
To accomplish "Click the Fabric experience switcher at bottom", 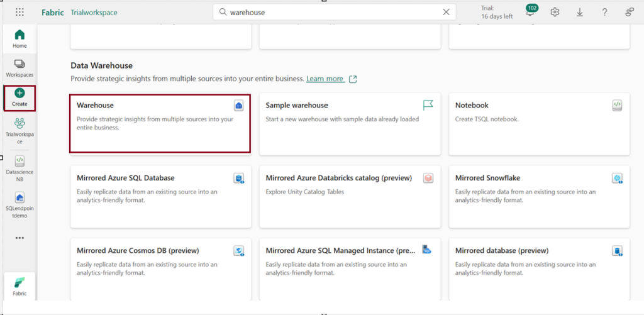I will [x=19, y=286].
